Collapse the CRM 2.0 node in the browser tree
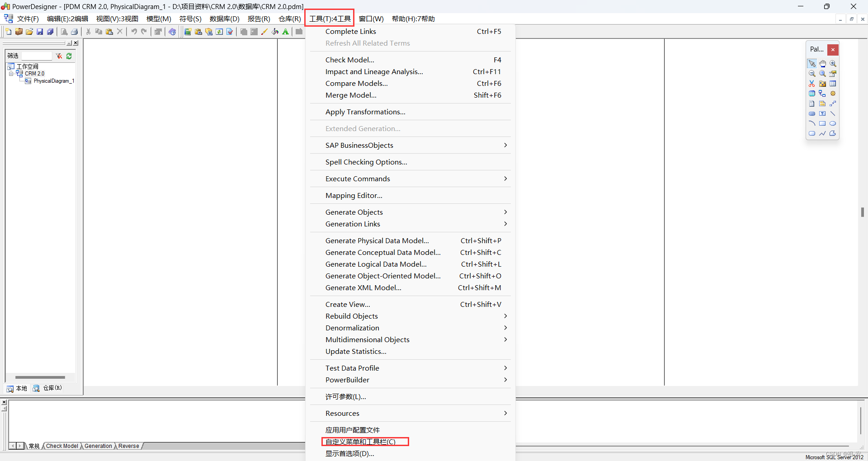Image resolution: width=868 pixels, height=461 pixels. pos(11,74)
